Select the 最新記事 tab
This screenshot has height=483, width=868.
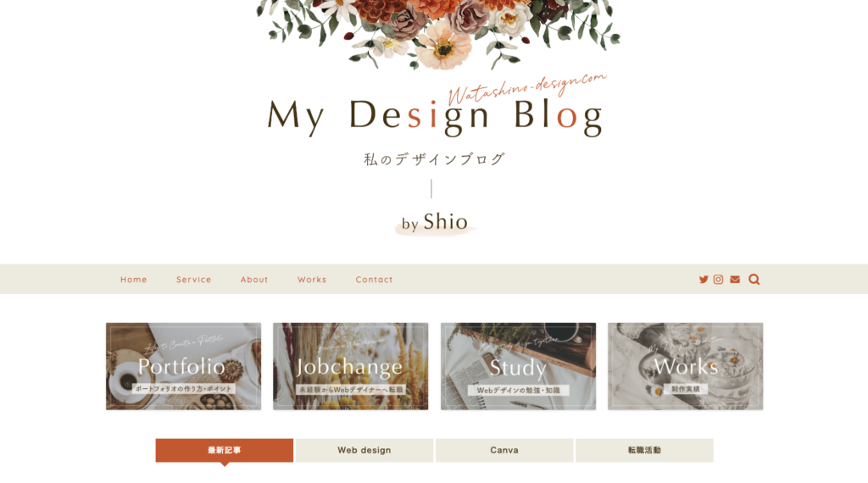tap(224, 450)
